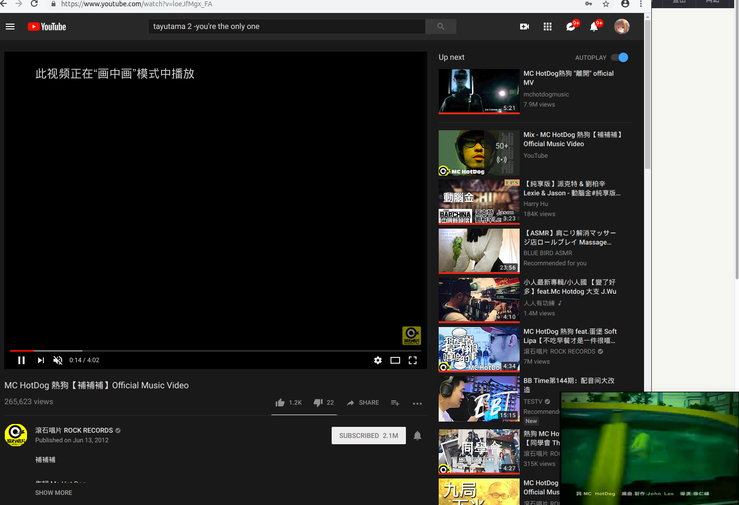Expand description with SHOW MORE
This screenshot has width=739, height=505.
pyautogui.click(x=54, y=492)
